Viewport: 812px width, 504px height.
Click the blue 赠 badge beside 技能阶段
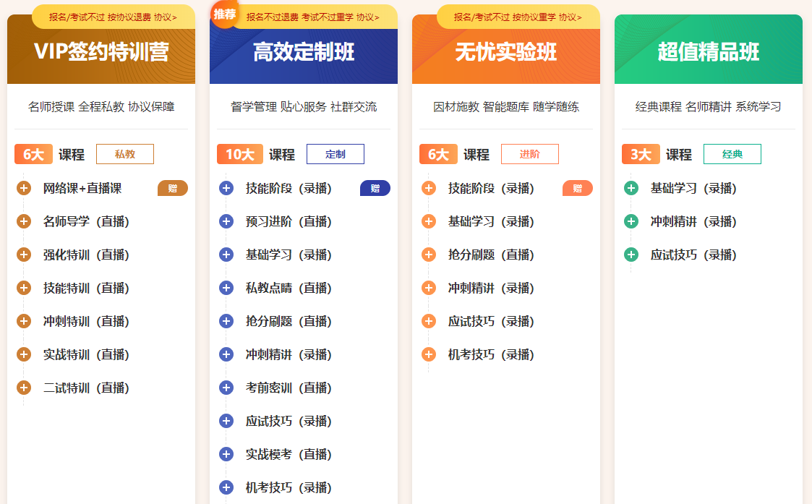[375, 188]
